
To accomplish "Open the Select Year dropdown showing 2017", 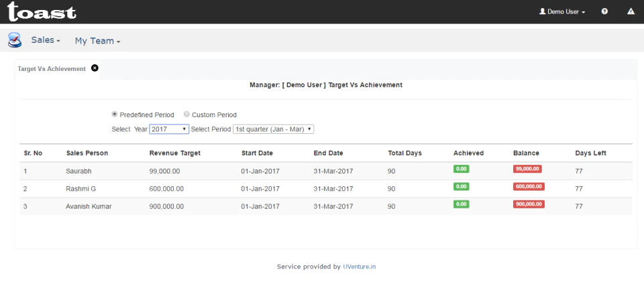I will coord(169,129).
